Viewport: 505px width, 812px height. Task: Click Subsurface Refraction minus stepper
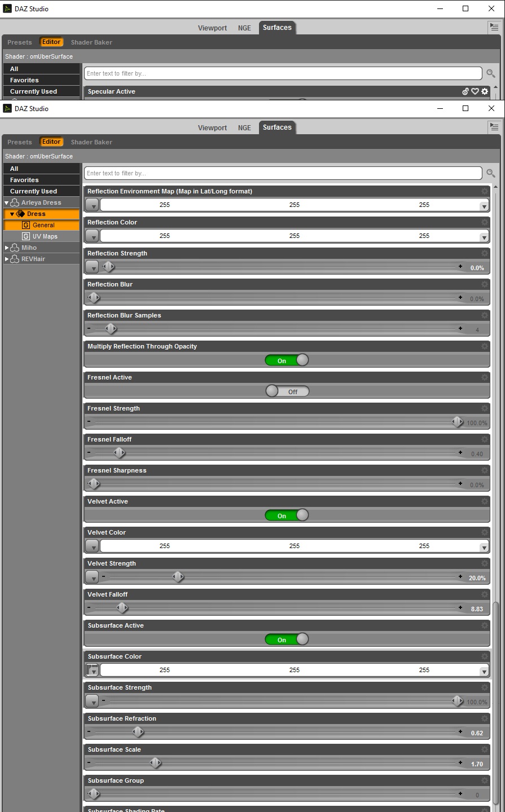[89, 732]
